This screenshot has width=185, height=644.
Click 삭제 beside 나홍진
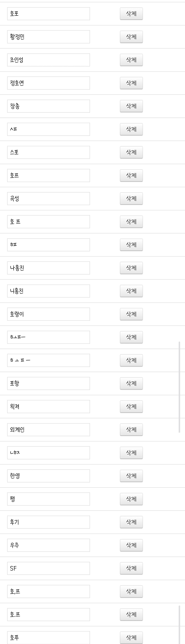131,268
